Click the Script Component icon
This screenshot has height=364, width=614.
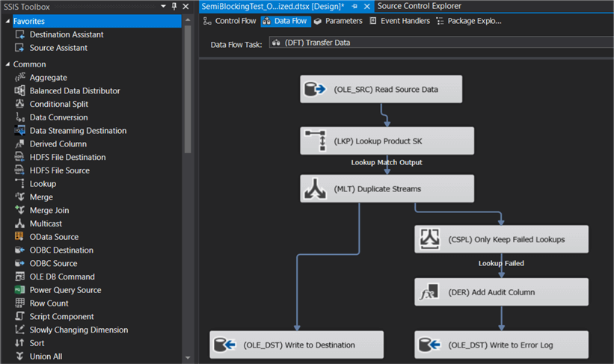pyautogui.click(x=20, y=317)
